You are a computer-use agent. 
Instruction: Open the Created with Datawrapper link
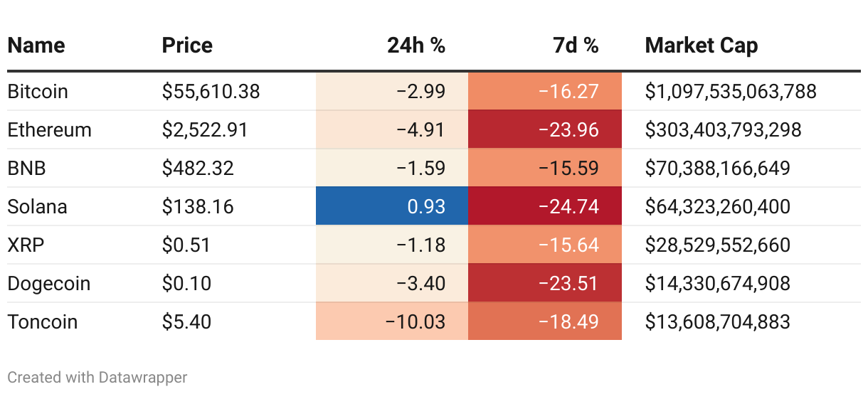97,377
